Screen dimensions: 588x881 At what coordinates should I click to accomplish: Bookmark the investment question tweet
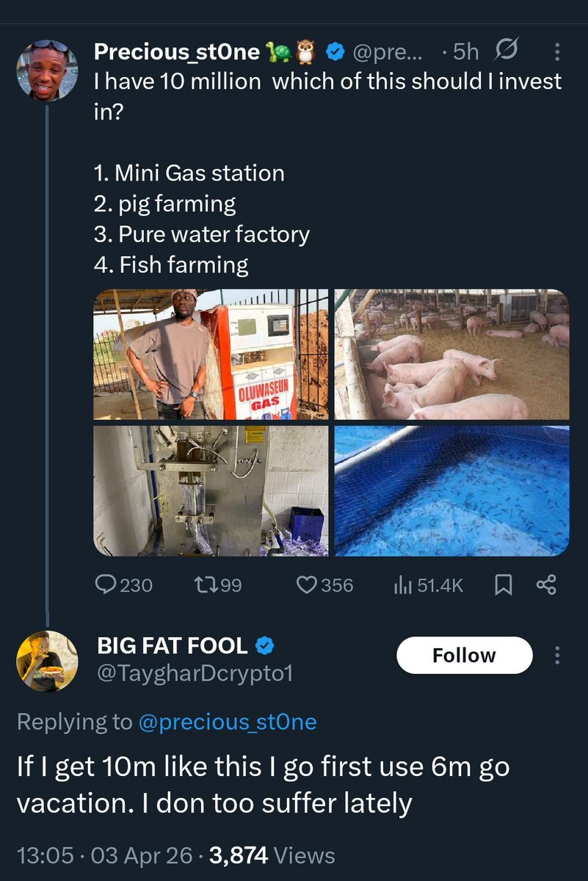pyautogui.click(x=503, y=584)
